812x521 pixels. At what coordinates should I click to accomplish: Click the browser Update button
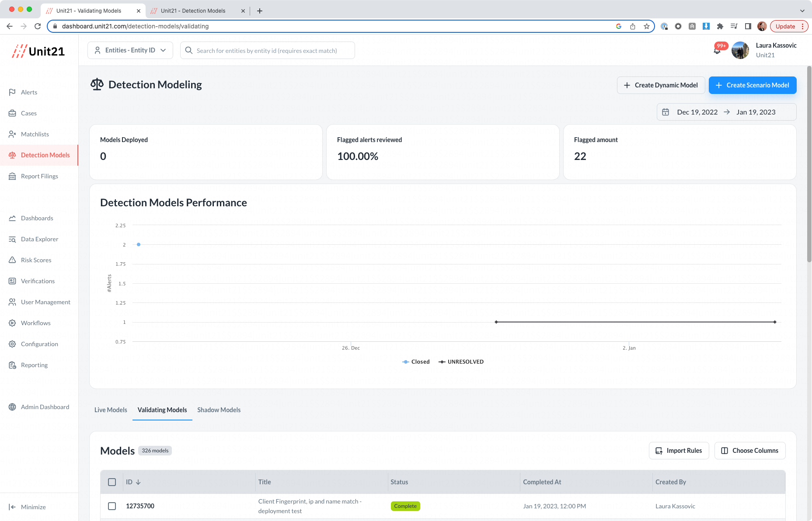coord(789,26)
